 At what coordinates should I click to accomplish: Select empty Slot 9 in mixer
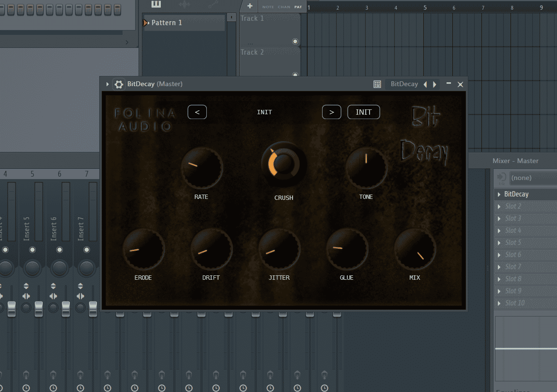(526, 291)
